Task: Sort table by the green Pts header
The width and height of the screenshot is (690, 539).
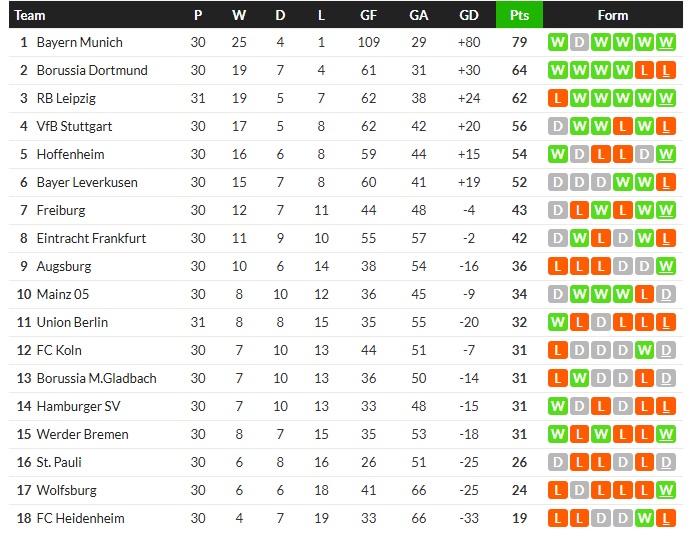Action: click(x=519, y=15)
